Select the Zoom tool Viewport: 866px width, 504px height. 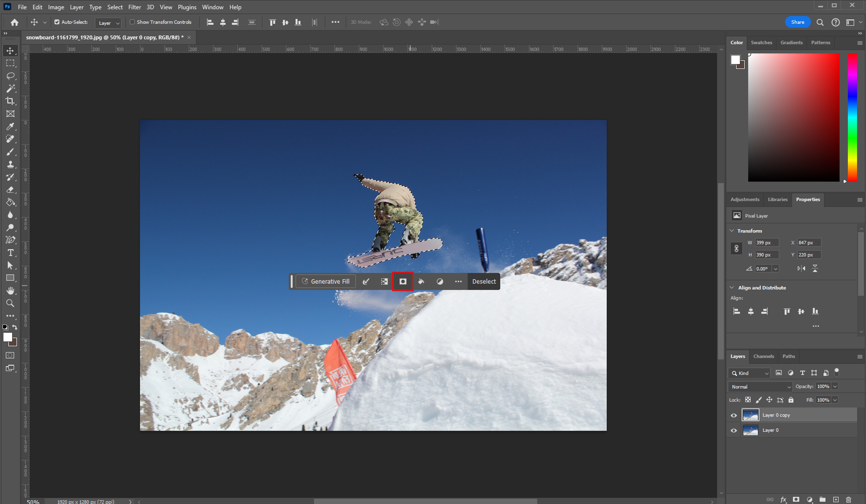click(x=10, y=303)
